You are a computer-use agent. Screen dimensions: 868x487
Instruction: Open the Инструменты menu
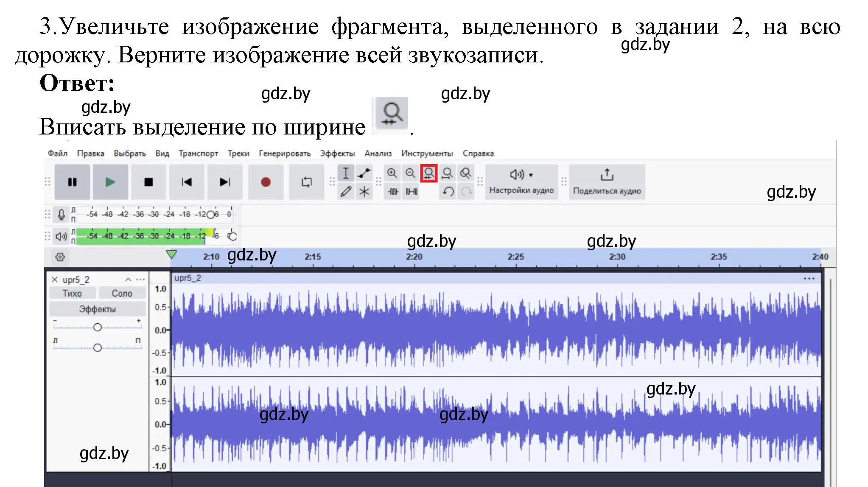point(427,153)
